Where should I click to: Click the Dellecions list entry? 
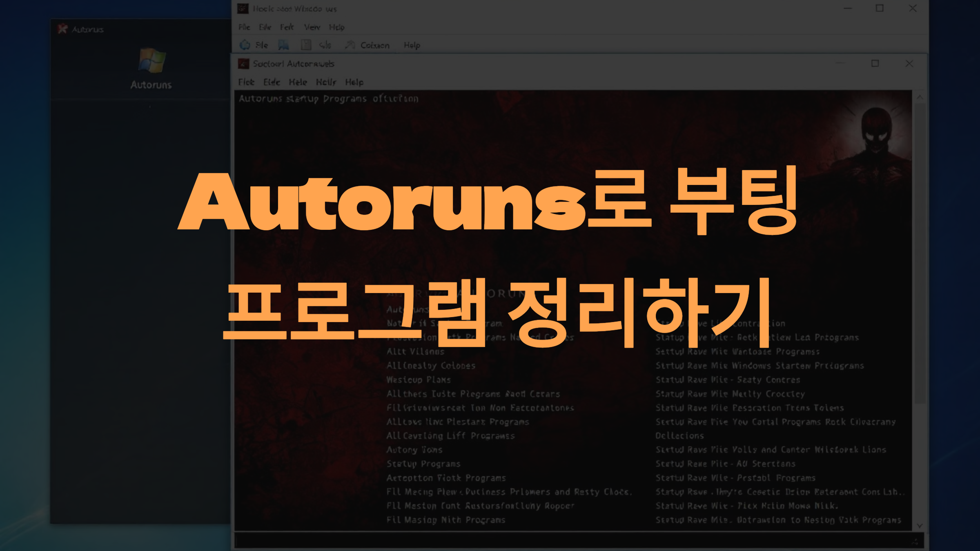pos(679,436)
